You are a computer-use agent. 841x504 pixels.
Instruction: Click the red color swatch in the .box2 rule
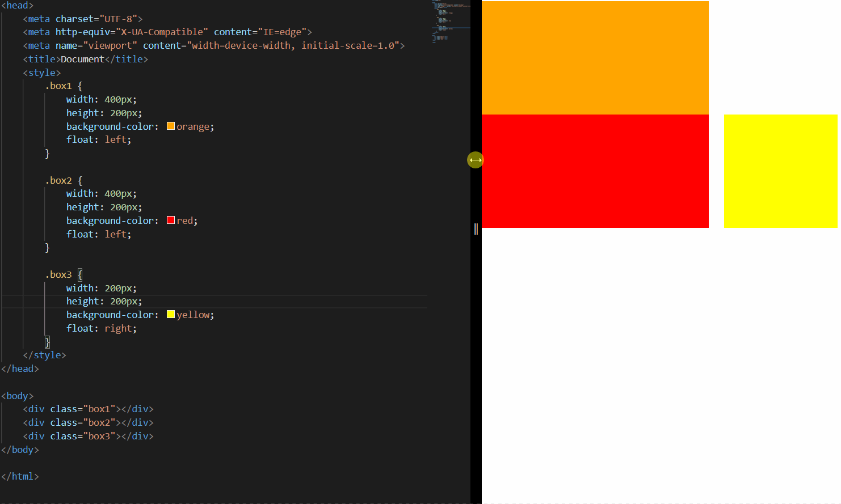coord(171,219)
